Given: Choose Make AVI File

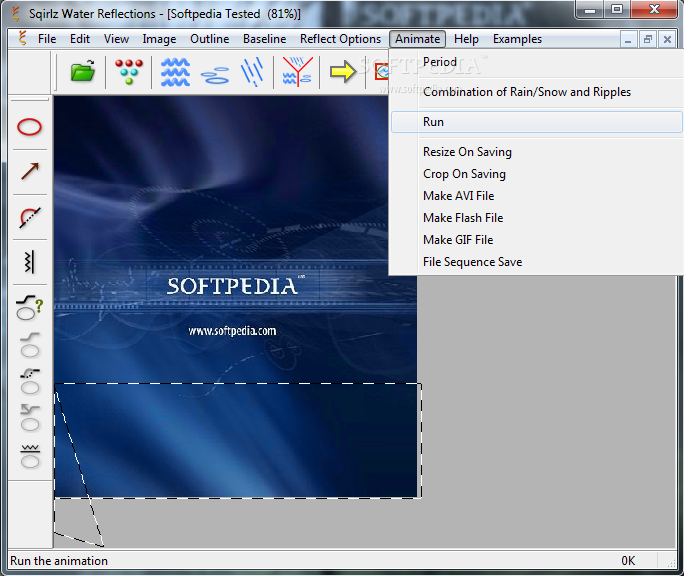Looking at the screenshot, I should tap(537, 196).
